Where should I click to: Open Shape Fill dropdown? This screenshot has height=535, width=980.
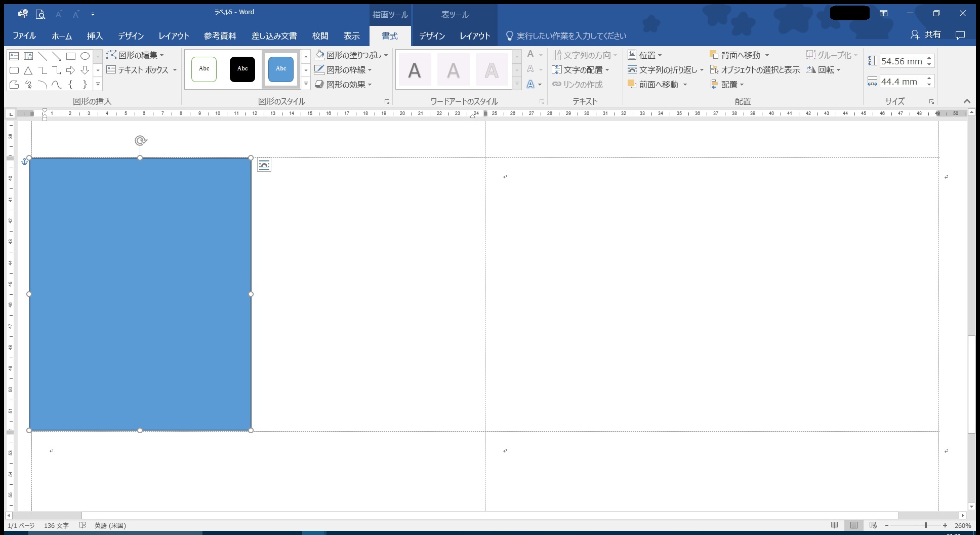click(x=351, y=55)
